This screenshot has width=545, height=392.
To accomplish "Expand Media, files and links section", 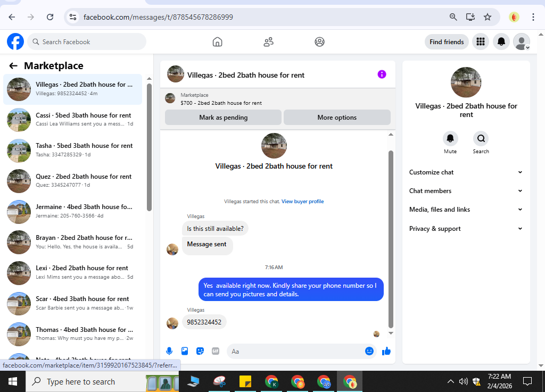I will pos(466,210).
